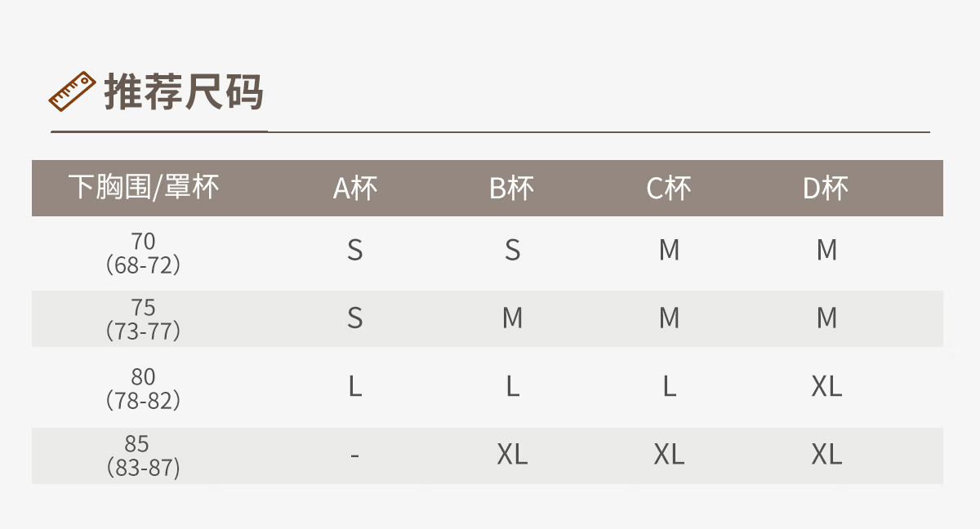Image resolution: width=980 pixels, height=529 pixels.
Task: Click the 推荐尺码 heading text
Action: (x=184, y=91)
